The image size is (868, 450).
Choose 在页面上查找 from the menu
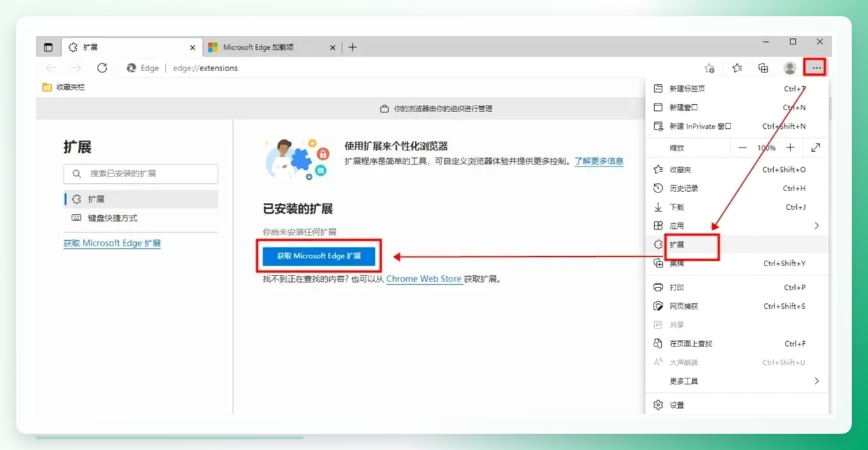[737, 344]
